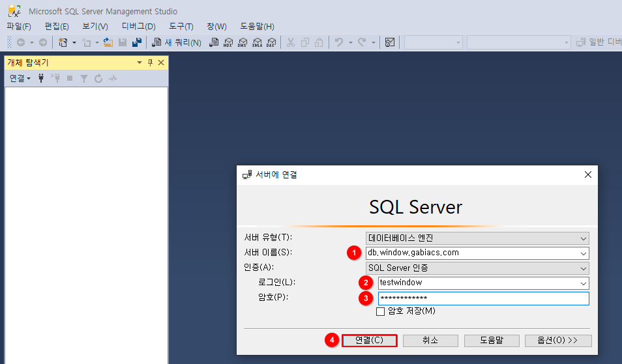The height and width of the screenshot is (364, 622).
Task: Click the Copy icon in toolbar
Action: (304, 42)
